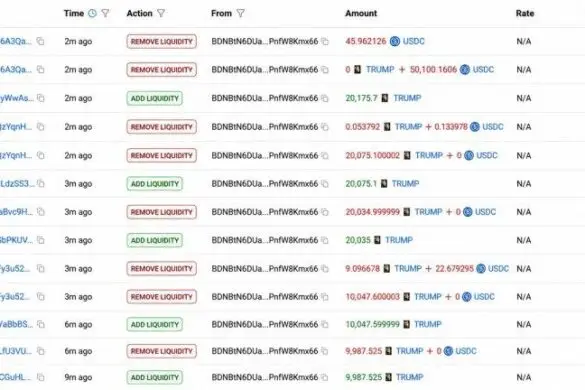This screenshot has height=390, width=585.
Task: Open BDNBtN6DUa address in the 10,047.599999 row
Action: click(265, 324)
